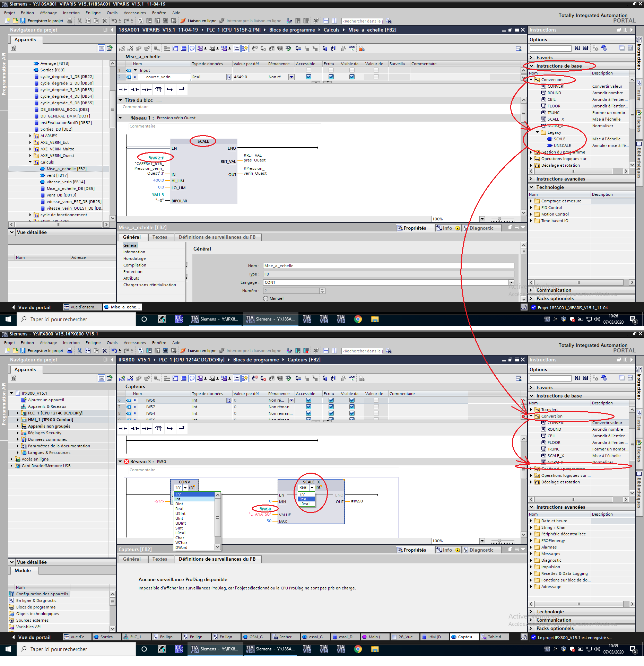Insert an empty box in Mise_a_echelle editor
This screenshot has height=666, width=644.
click(x=158, y=90)
